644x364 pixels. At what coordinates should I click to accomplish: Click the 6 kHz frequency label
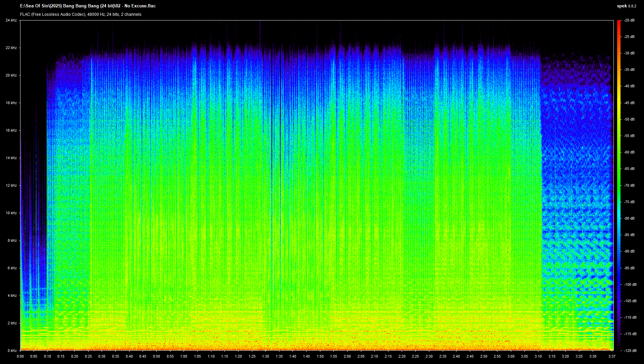pos(12,268)
